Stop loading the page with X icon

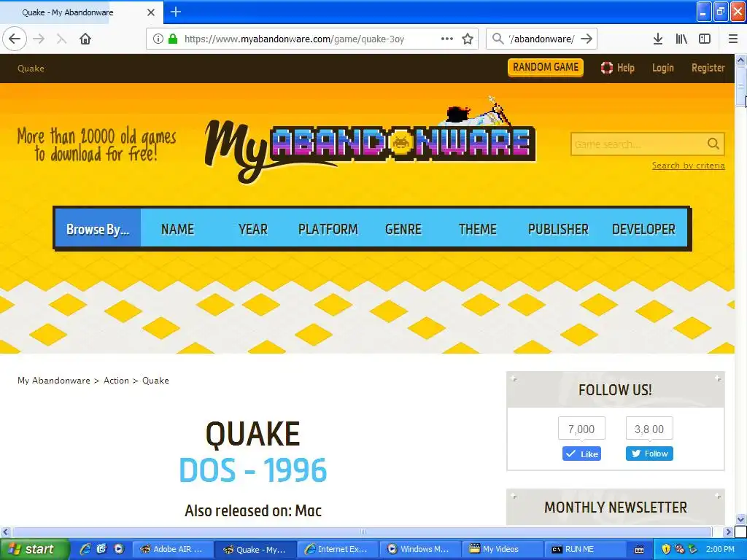pos(61,39)
